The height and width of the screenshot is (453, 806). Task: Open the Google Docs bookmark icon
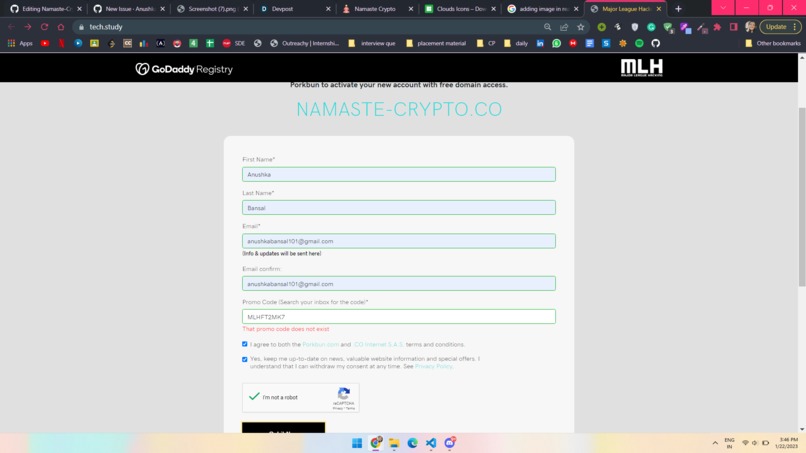(x=590, y=43)
